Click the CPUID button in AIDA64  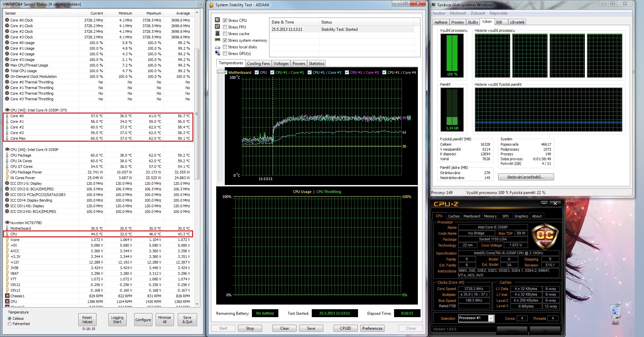click(345, 328)
